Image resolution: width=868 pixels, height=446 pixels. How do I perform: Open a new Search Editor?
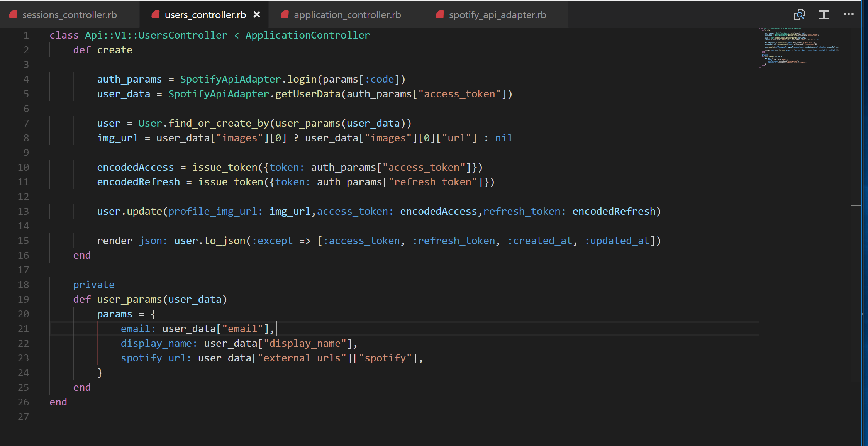click(x=799, y=14)
